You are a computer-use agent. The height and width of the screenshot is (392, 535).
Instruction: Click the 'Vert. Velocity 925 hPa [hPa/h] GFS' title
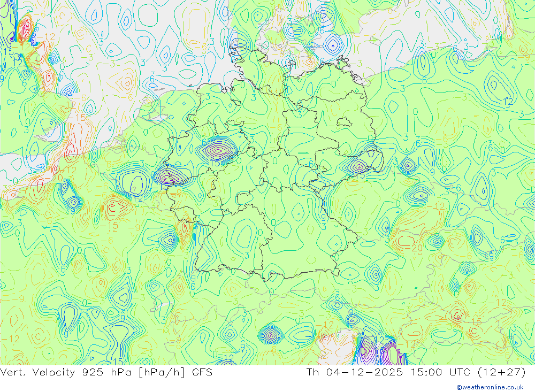pyautogui.click(x=106, y=372)
